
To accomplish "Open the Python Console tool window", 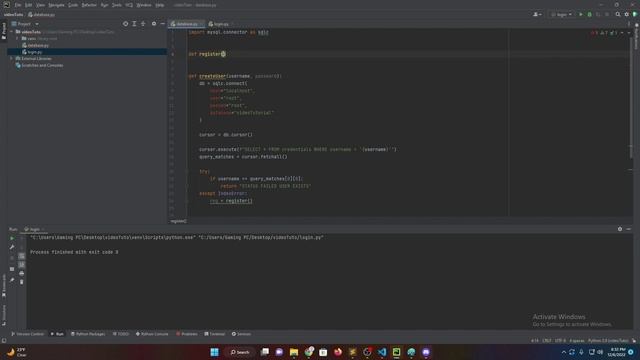I will pos(152,334).
